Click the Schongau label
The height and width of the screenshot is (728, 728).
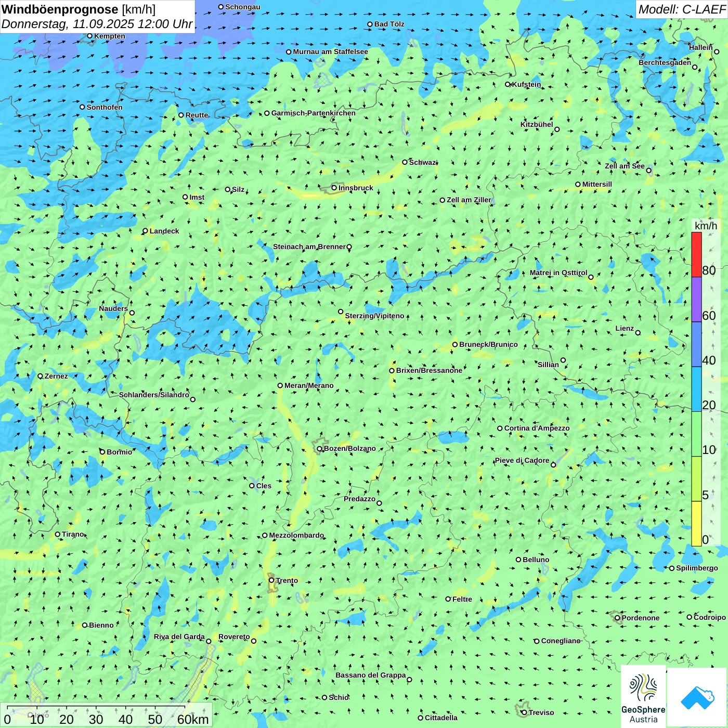coord(243,7)
